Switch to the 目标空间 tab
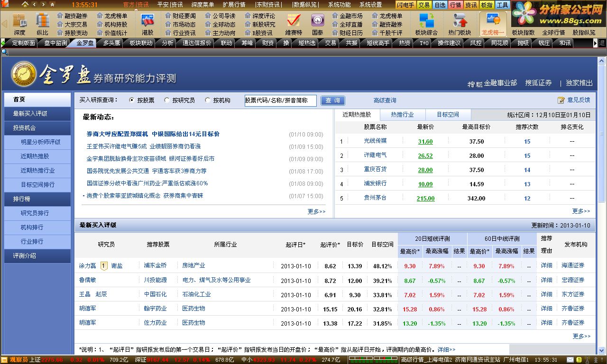The height and width of the screenshot is (364, 607). pos(448,115)
